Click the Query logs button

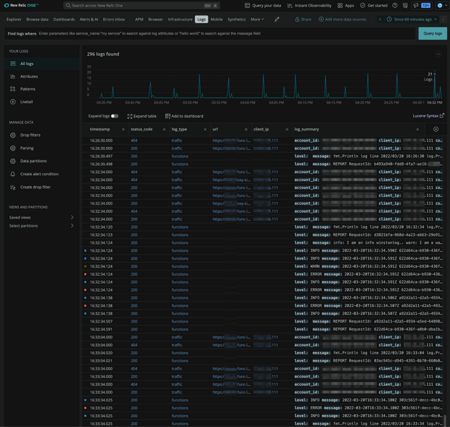click(x=433, y=33)
